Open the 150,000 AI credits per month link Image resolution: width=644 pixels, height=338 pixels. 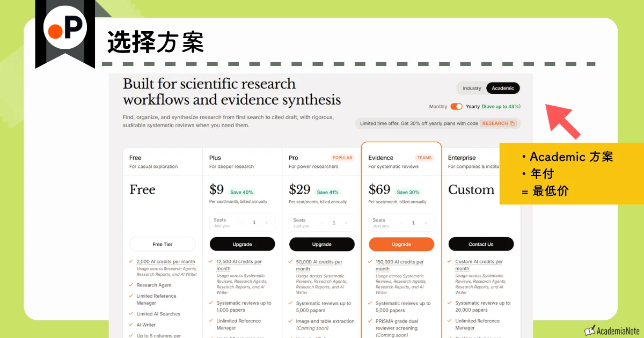pos(400,265)
